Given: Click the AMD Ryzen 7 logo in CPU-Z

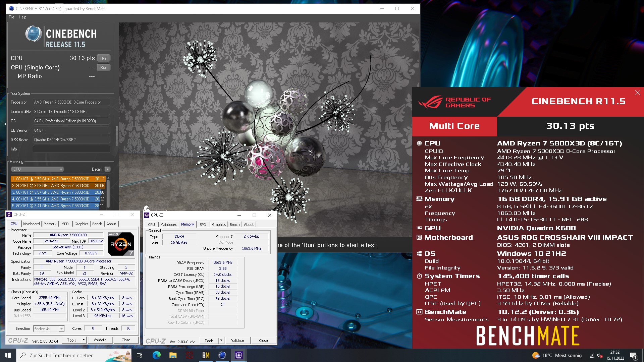Looking at the screenshot, I should click(x=121, y=244).
